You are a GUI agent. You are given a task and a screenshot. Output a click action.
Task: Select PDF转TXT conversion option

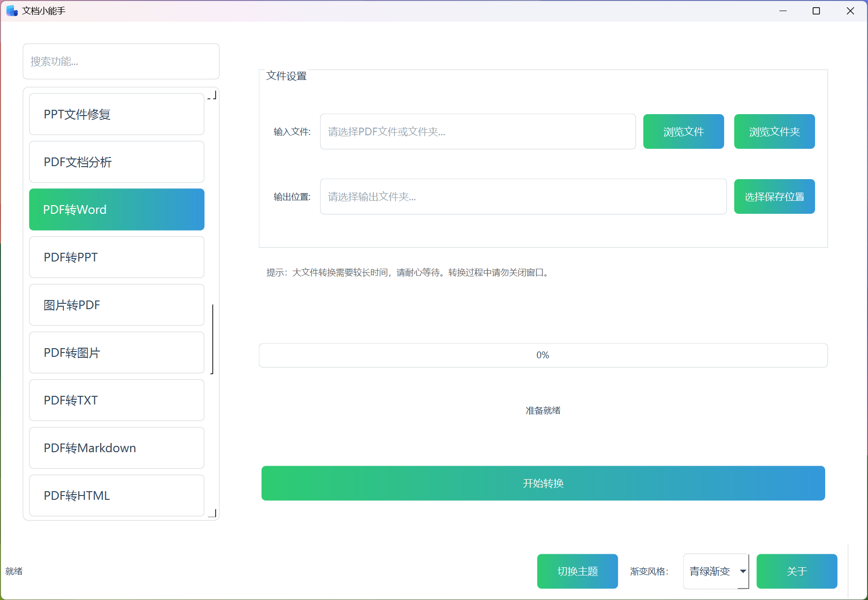116,400
